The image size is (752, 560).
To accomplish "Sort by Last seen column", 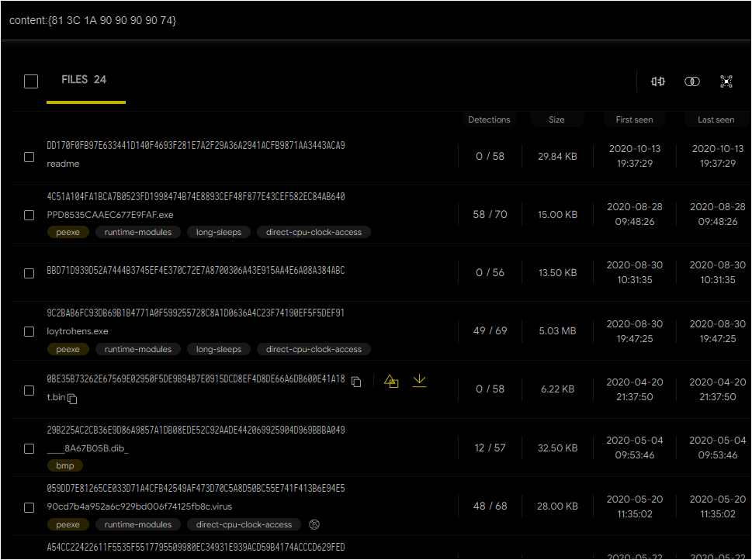I will pos(716,119).
